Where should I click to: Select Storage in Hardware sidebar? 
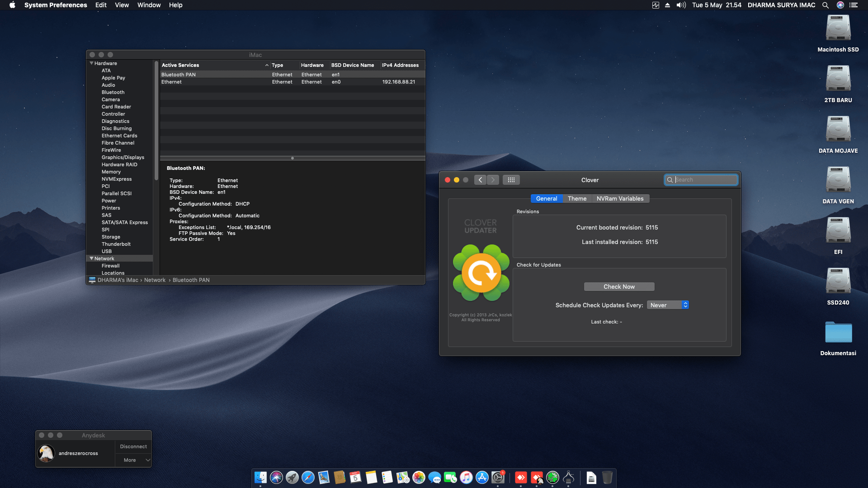pyautogui.click(x=111, y=237)
